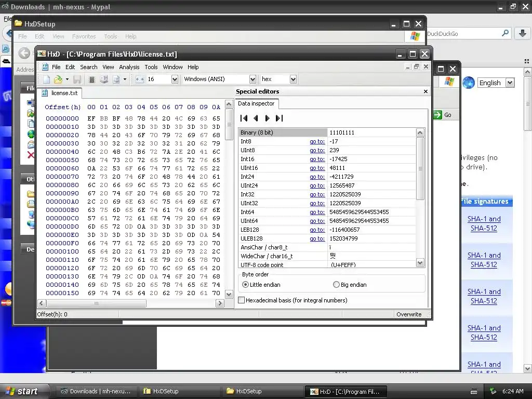Image resolution: width=532 pixels, height=399 pixels.
Task: Open main memory (RAM chip icon)
Action: tap(91, 79)
